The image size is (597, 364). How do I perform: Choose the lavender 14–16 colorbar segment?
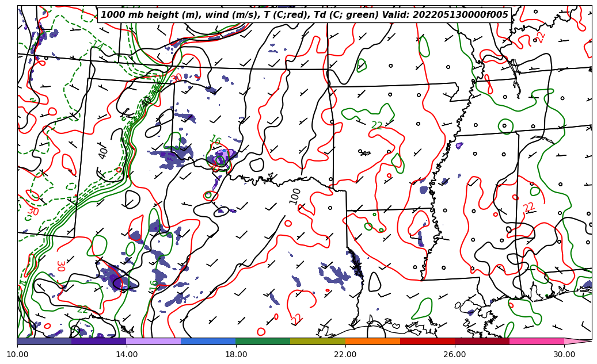tap(154, 341)
